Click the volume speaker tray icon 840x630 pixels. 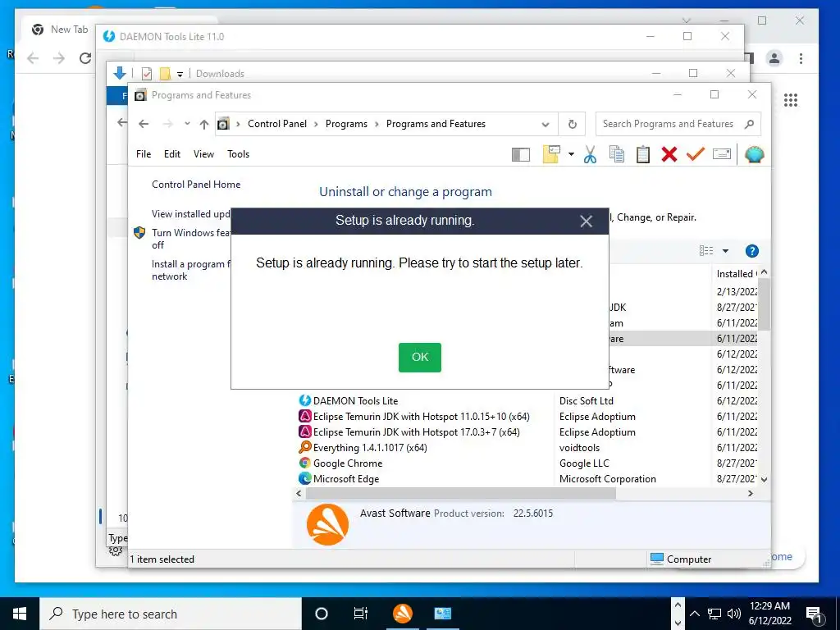click(734, 614)
